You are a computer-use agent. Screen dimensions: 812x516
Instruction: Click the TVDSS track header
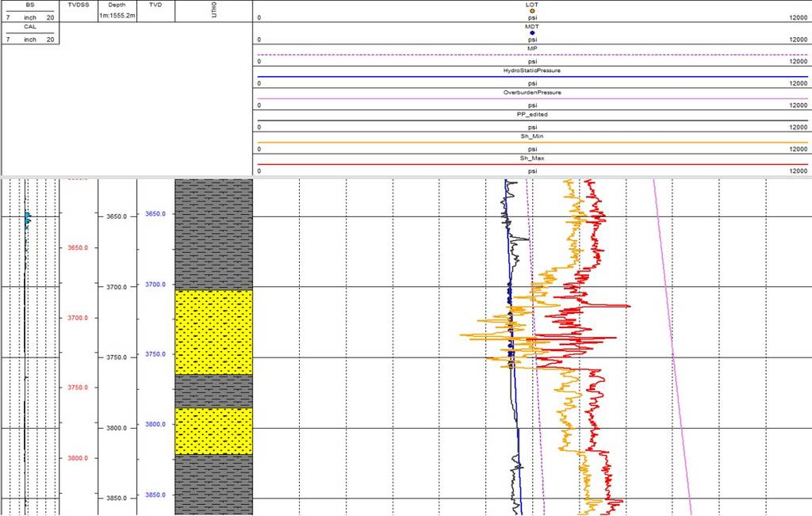[79, 5]
